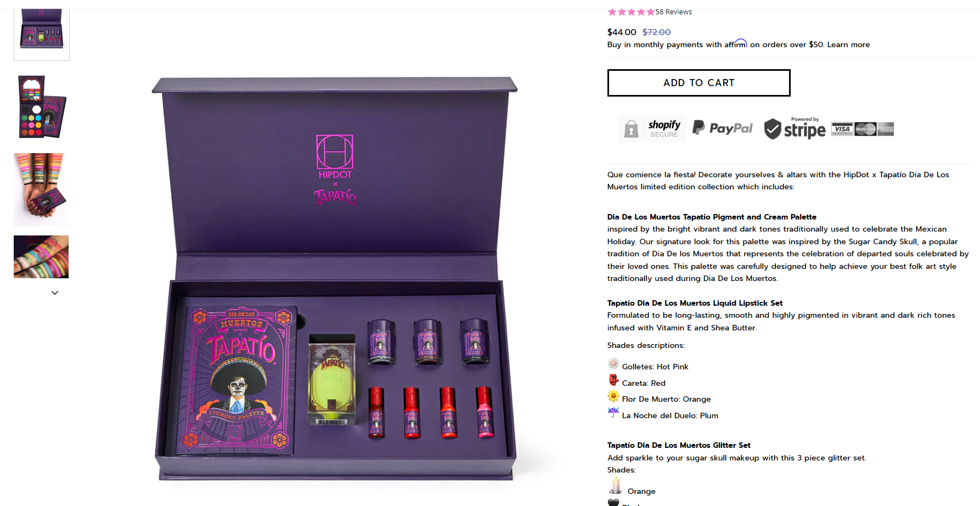Click the PayPal logo icon
This screenshot has width=980, height=506.
click(722, 128)
